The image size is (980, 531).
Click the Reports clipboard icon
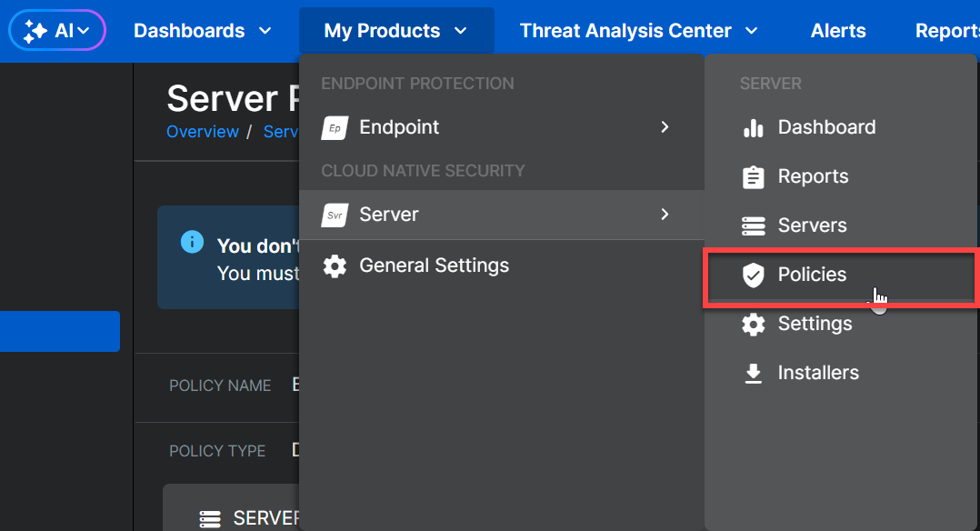[x=753, y=177]
